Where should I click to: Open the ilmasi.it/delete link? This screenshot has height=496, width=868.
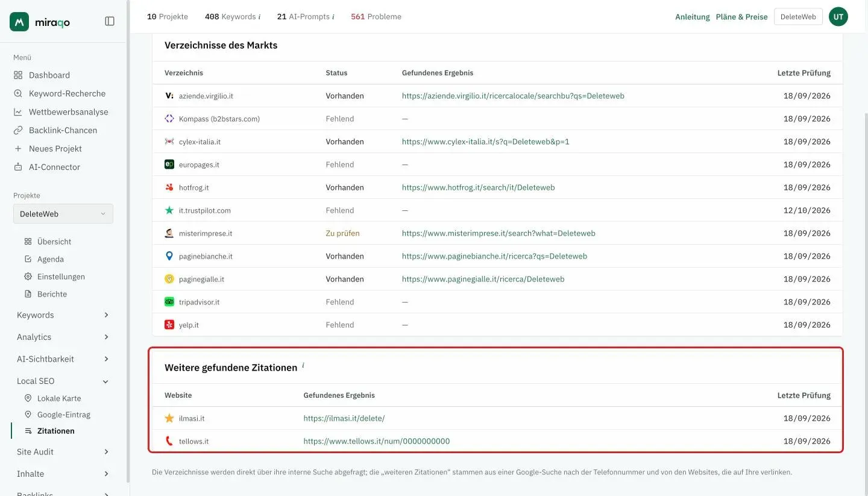click(x=344, y=418)
